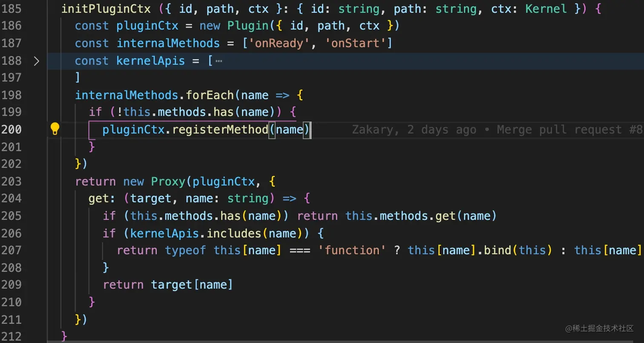Viewport: 644px width, 343px height.
Task: Expand folded kernelApis array on line 188
Action: click(x=37, y=61)
